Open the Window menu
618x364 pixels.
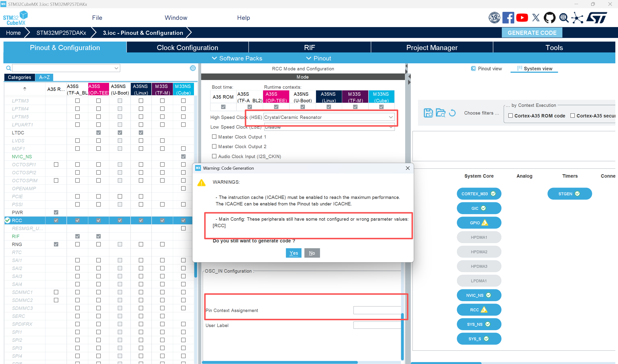pyautogui.click(x=176, y=18)
